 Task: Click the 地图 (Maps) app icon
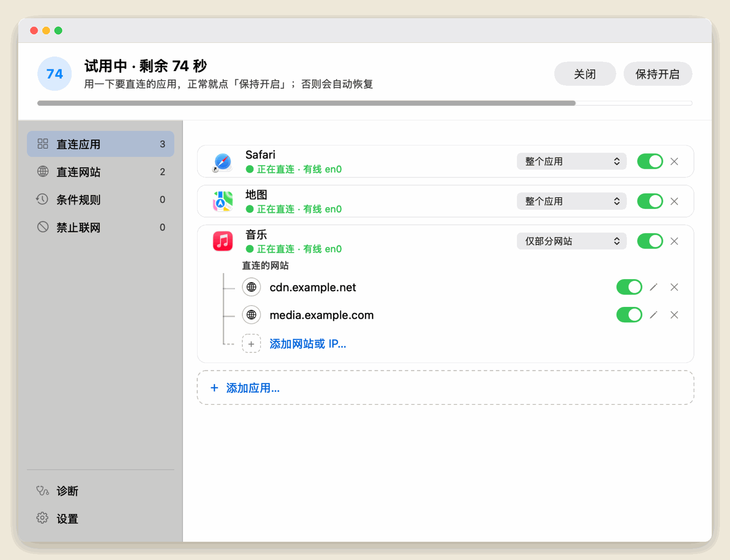pos(223,202)
